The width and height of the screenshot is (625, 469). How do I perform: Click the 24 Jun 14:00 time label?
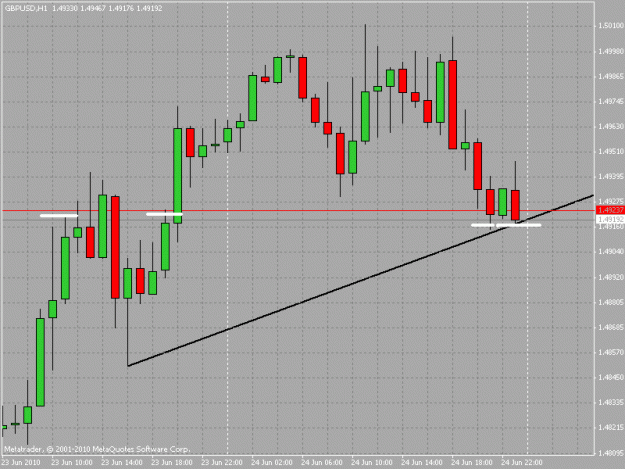pyautogui.click(x=422, y=463)
